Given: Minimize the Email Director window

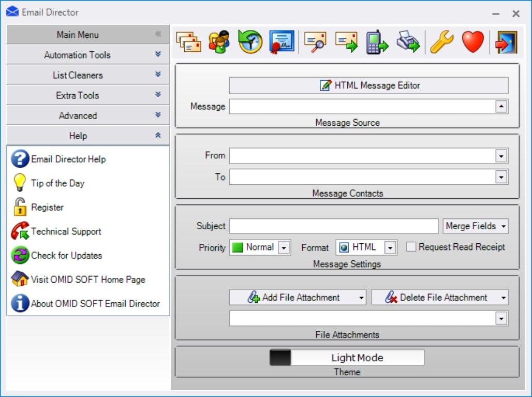Looking at the screenshot, I should 496,13.
